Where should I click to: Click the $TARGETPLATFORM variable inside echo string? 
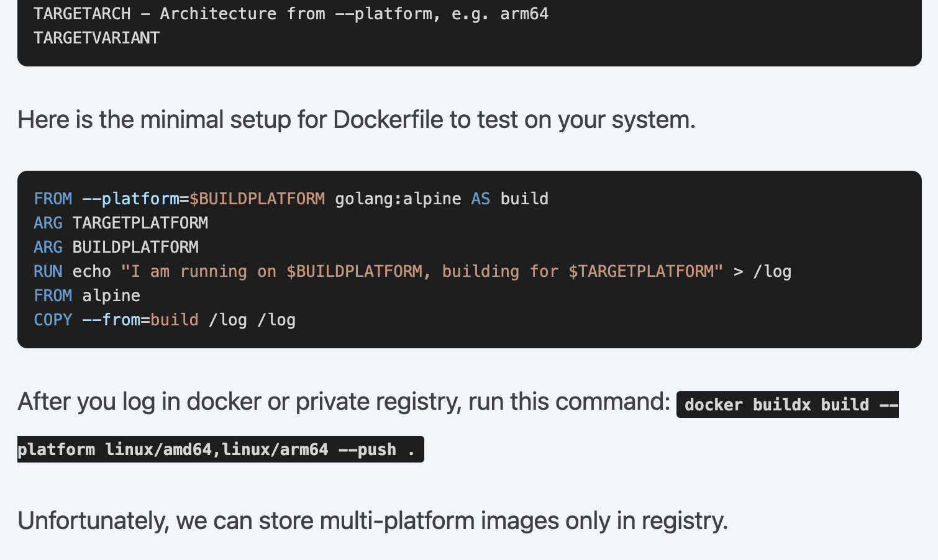[x=641, y=271]
